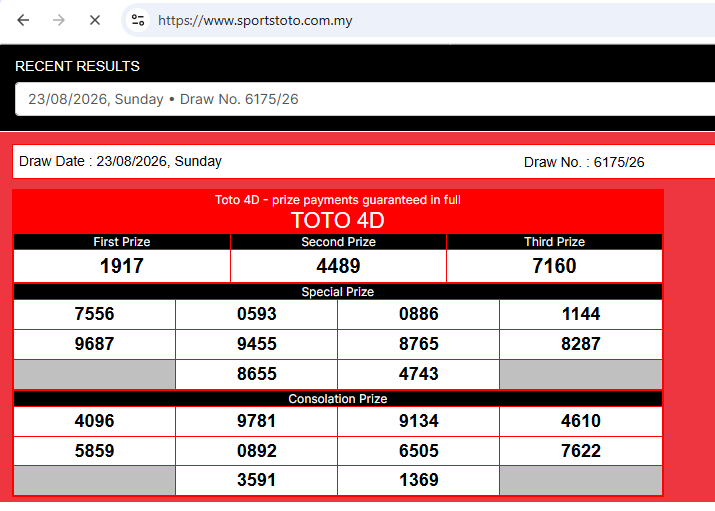
Task: Go back to the previous page
Action: (x=23, y=20)
